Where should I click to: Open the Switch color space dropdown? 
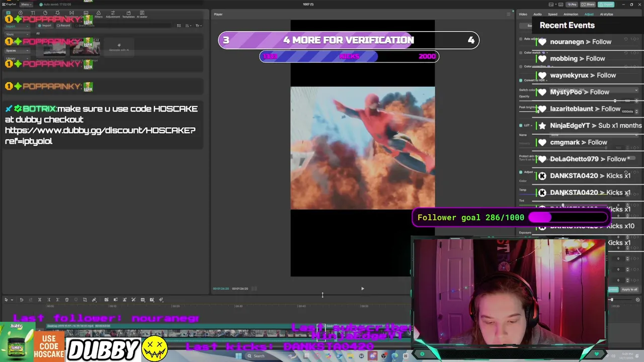(x=594, y=90)
